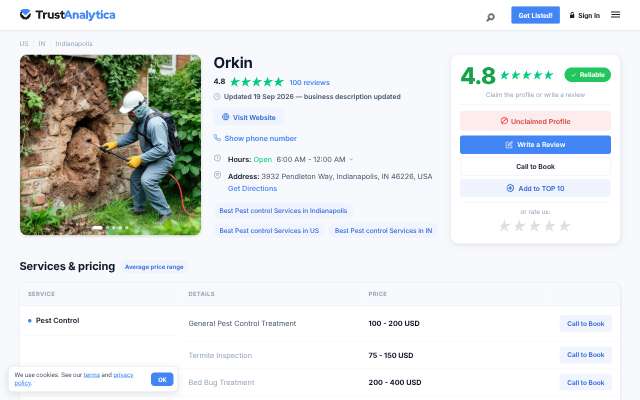Click General Pest Control Treatment text
The height and width of the screenshot is (400, 640).
[x=242, y=323]
